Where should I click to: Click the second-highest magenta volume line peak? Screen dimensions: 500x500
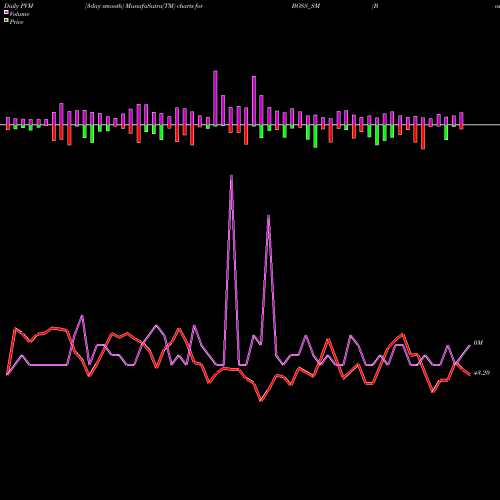[x=269, y=217]
